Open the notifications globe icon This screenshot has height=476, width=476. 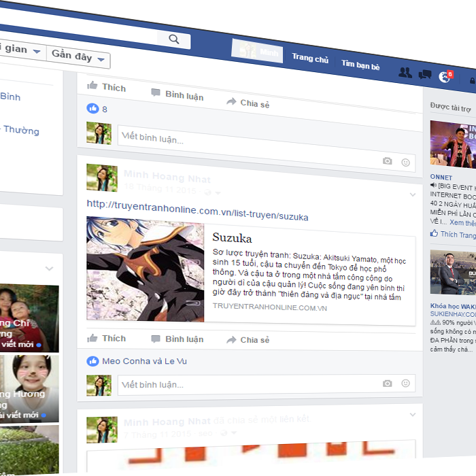pos(445,76)
